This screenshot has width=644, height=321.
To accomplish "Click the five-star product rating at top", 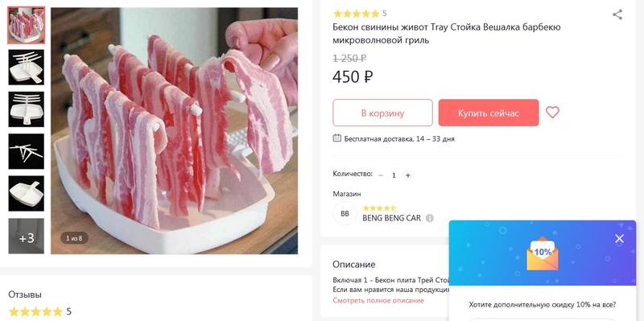I will [356, 14].
